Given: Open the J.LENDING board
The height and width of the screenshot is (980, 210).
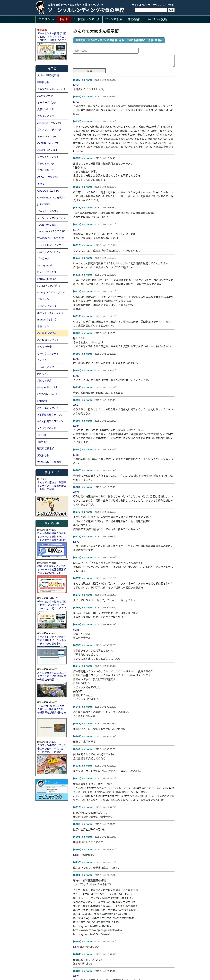Looking at the screenshot, I should [x=52, y=204].
